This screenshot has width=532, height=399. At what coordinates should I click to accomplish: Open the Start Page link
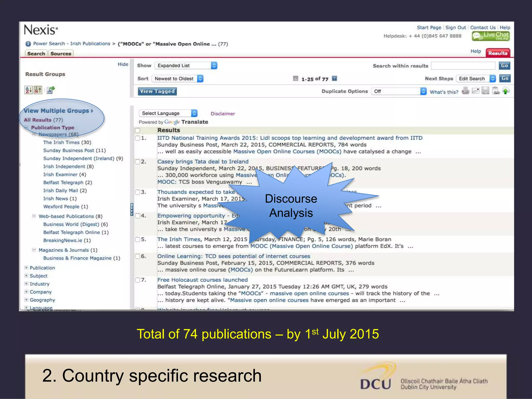pos(429,28)
